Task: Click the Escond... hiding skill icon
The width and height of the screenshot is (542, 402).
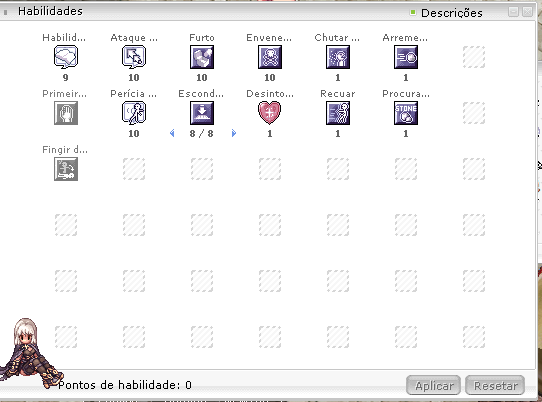Action: (x=202, y=113)
